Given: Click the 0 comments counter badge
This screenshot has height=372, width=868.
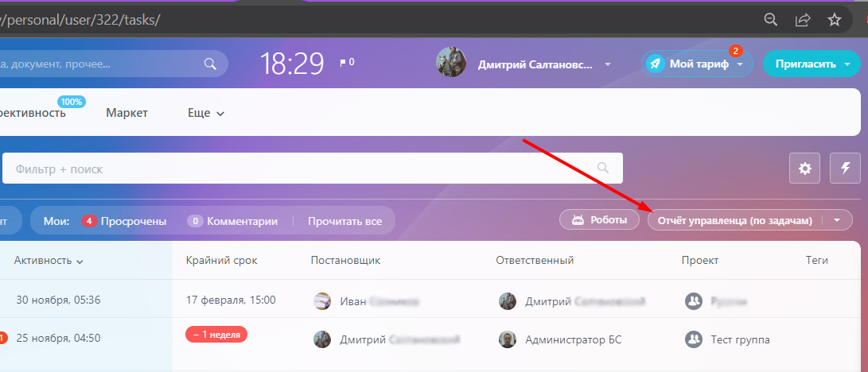Looking at the screenshot, I should (x=195, y=221).
